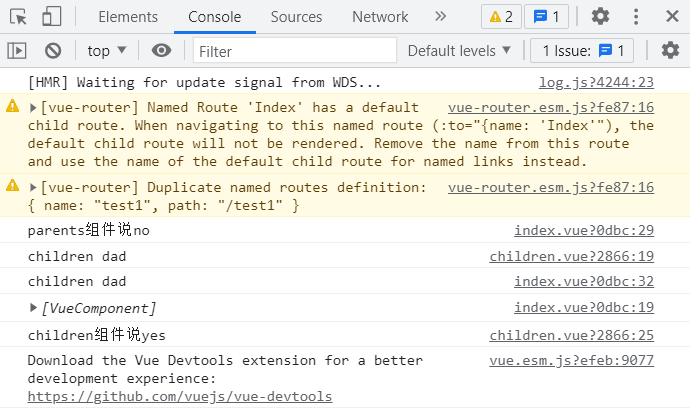Screen dimensions: 690x414
Task: Open the Sources tab
Action: click(x=296, y=17)
